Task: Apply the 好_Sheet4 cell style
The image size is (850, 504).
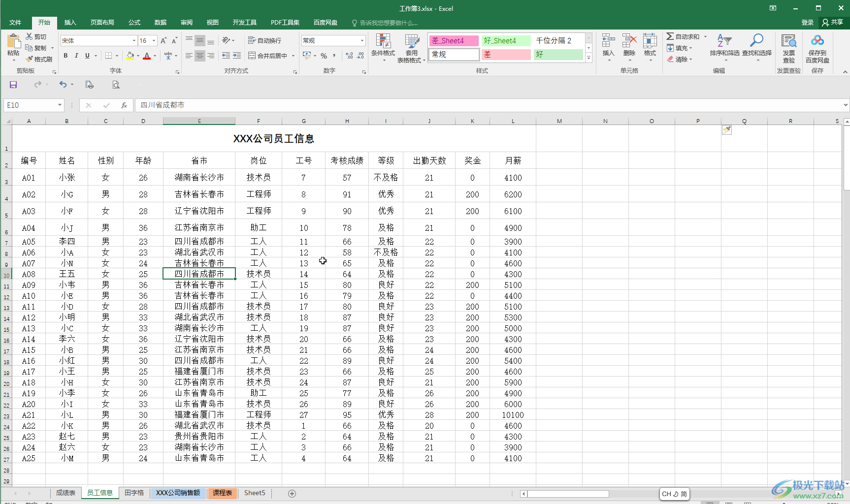Action: [506, 41]
